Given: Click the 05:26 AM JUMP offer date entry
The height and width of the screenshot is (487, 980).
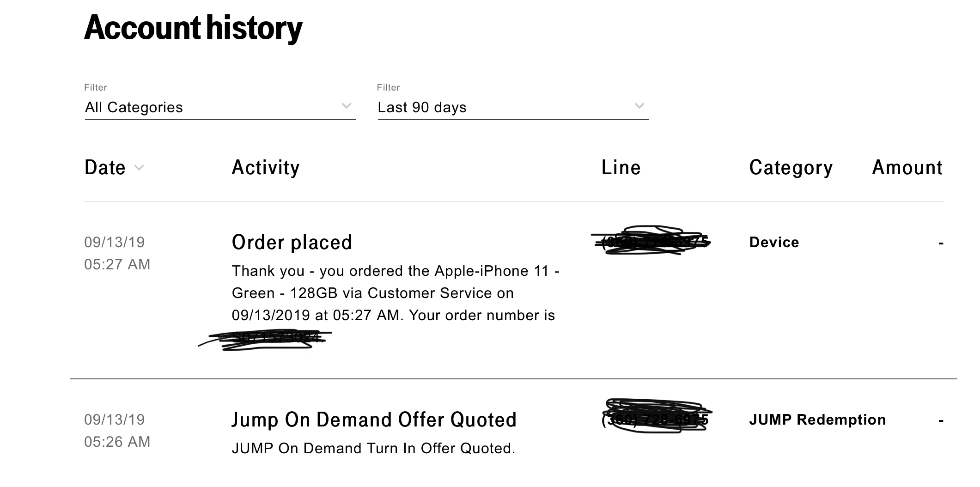Looking at the screenshot, I should coord(117,431).
